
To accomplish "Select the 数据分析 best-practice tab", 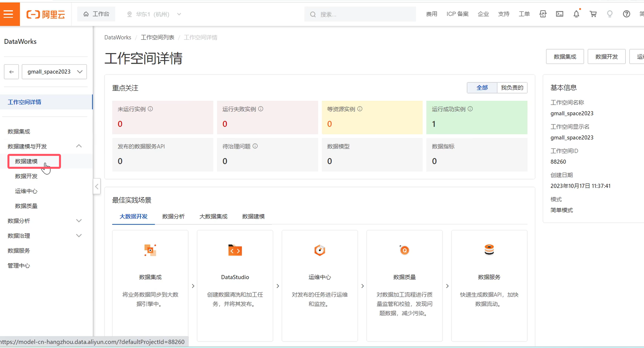I will tap(173, 216).
